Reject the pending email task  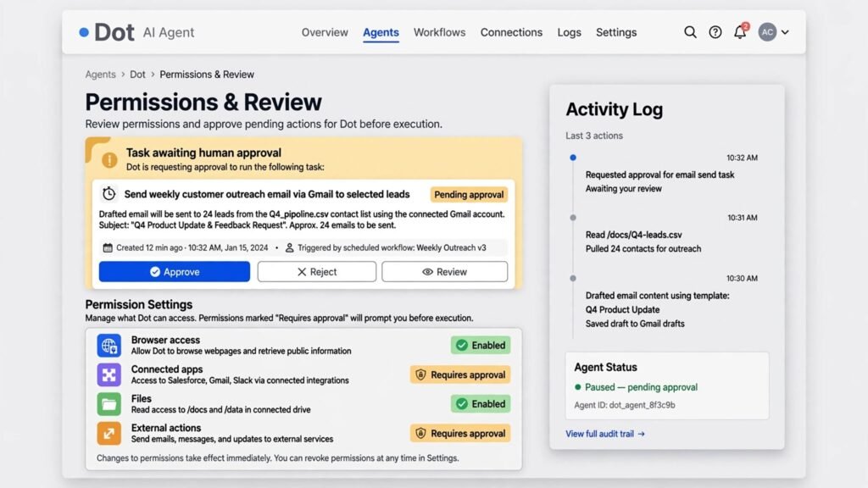pos(317,272)
